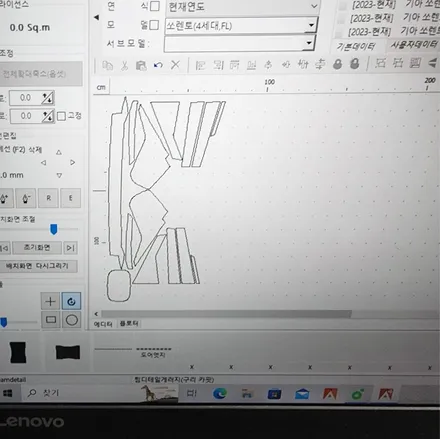Click the align left toolbar icon
Screen dimensions: 440x439
pyautogui.click(x=200, y=65)
